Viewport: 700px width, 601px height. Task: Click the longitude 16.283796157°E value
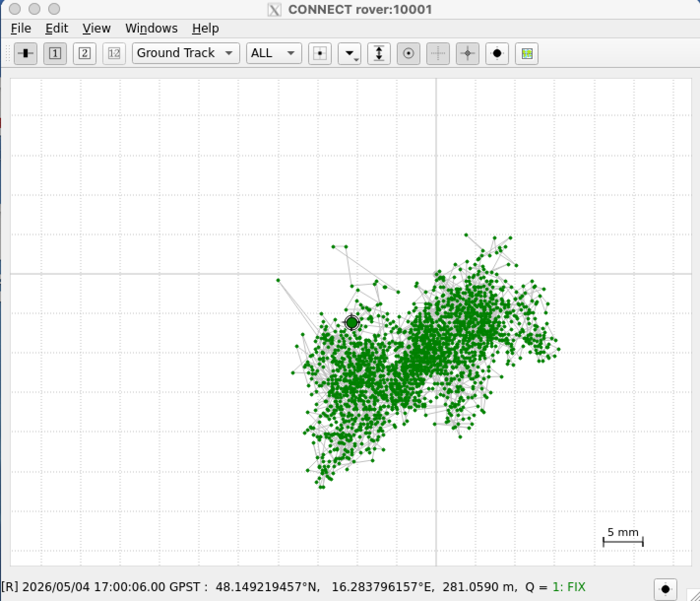pyautogui.click(x=383, y=587)
